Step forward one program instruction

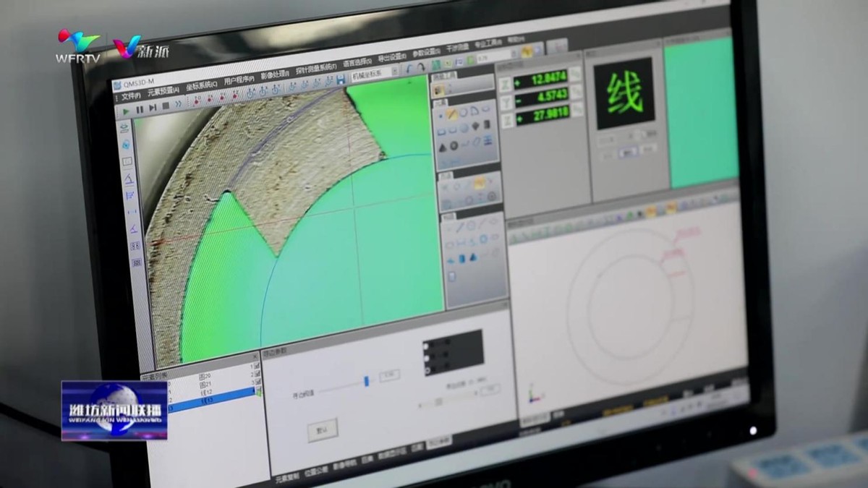[153, 108]
